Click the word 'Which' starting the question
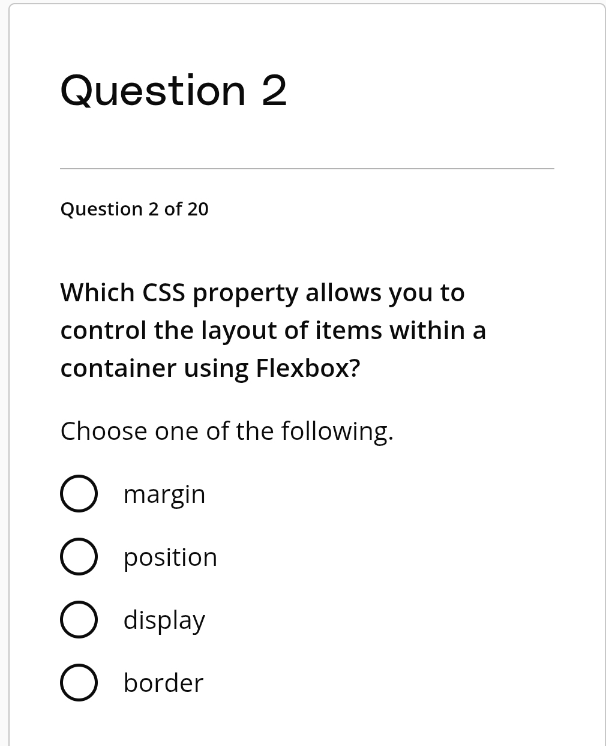 [98, 293]
